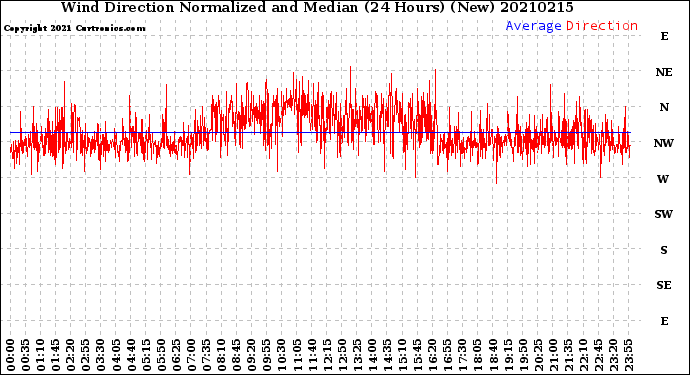
Task: Click the 07:00 time axis label
Action: tap(191, 355)
